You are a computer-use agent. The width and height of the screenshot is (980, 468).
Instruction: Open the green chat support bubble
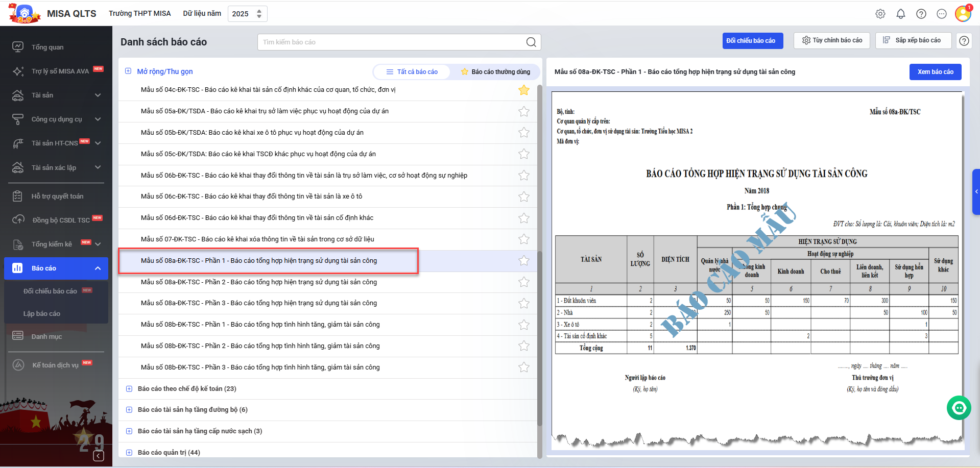tap(959, 408)
